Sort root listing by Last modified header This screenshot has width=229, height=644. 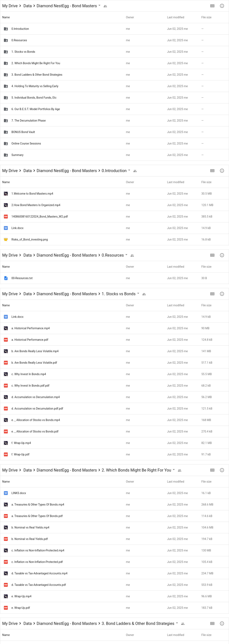pos(176,17)
